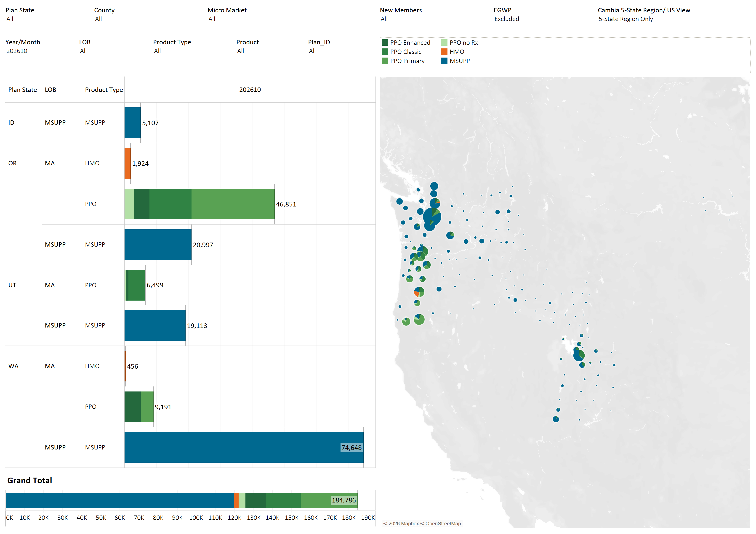Select the WA PPO bar labeled 9,191
Screen dimensions: 756x534
pos(139,407)
